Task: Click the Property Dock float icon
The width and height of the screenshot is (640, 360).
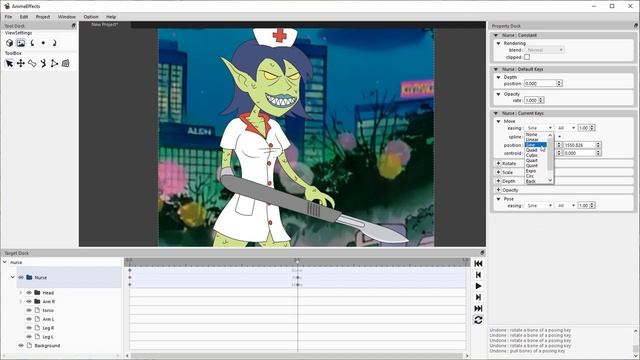Action: (x=636, y=26)
